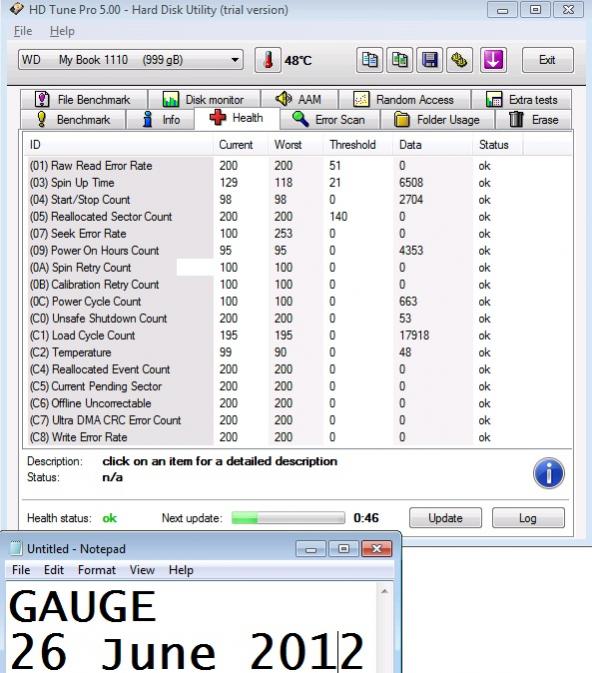Switch to the Extra tests tab
The width and height of the screenshot is (592, 673).
tap(522, 100)
